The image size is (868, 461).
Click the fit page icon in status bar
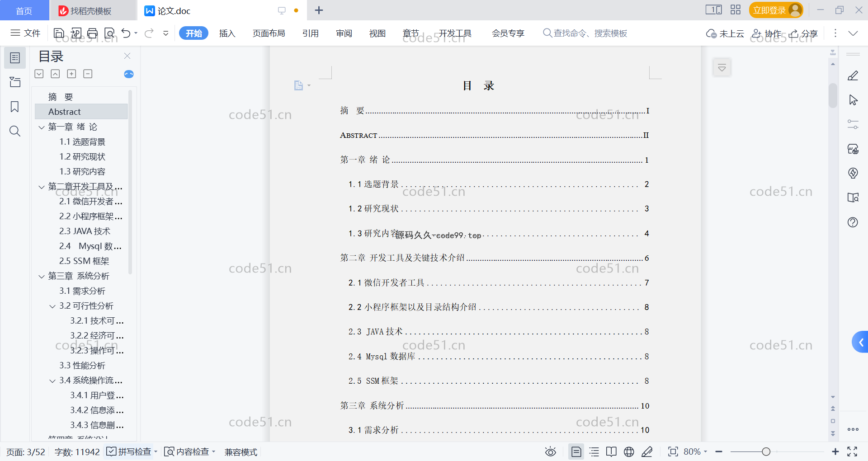[673, 452]
